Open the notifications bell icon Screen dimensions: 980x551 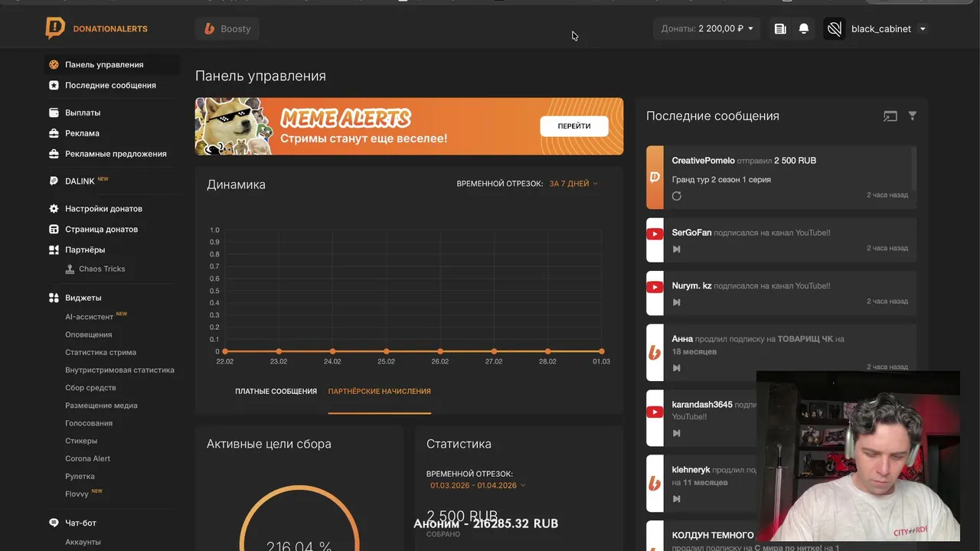(x=804, y=29)
